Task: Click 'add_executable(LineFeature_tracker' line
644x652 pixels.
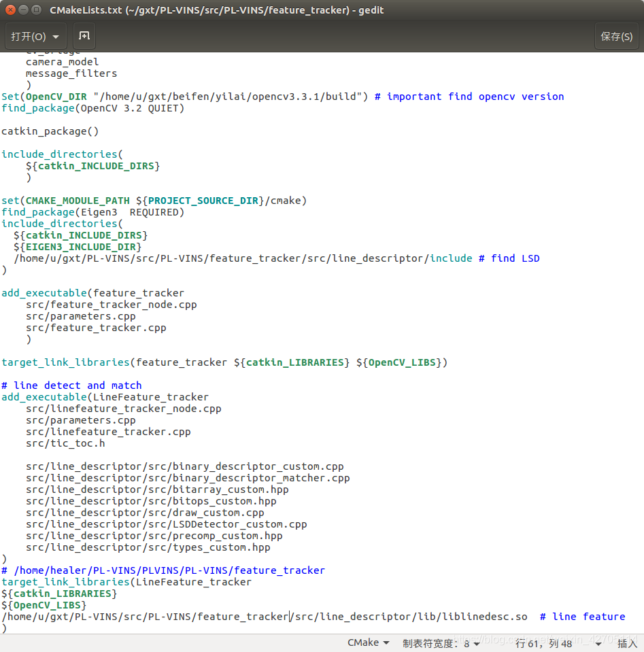Action: coord(105,397)
